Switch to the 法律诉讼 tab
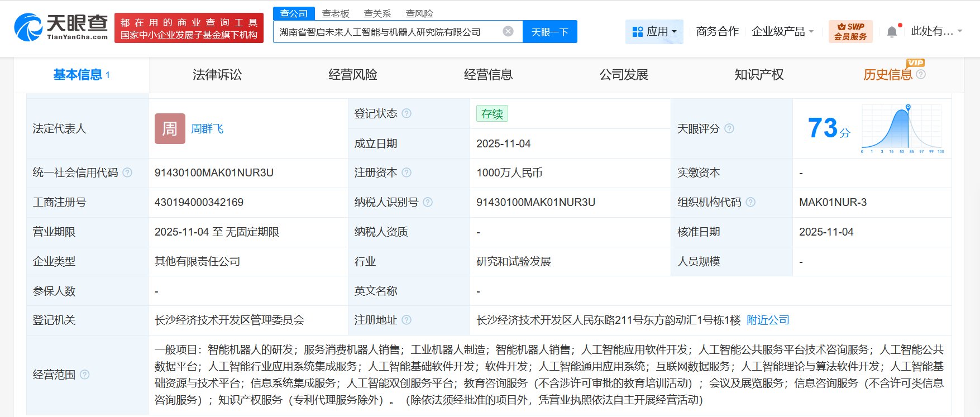Image resolution: width=980 pixels, height=417 pixels. pyautogui.click(x=217, y=75)
